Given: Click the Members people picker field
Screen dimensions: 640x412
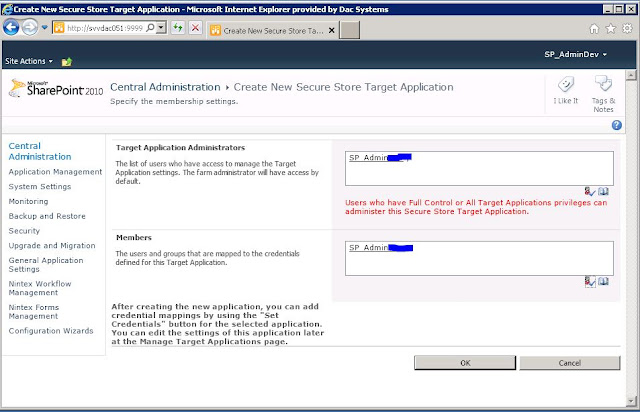Looking at the screenshot, I should click(479, 258).
